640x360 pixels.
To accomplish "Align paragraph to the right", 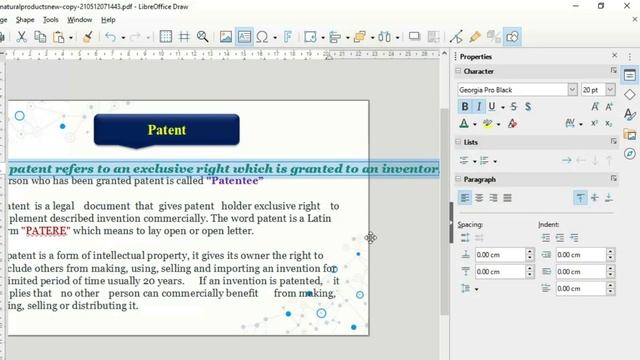I will [x=493, y=198].
